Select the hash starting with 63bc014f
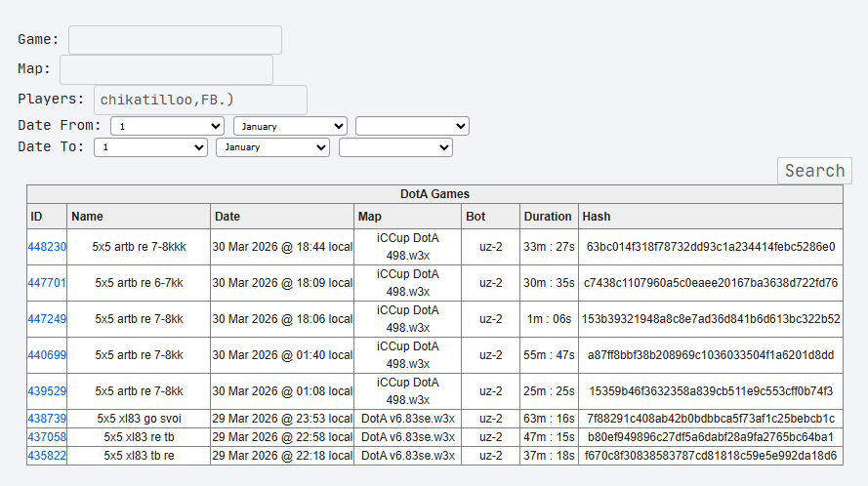The image size is (868, 486). tap(710, 247)
